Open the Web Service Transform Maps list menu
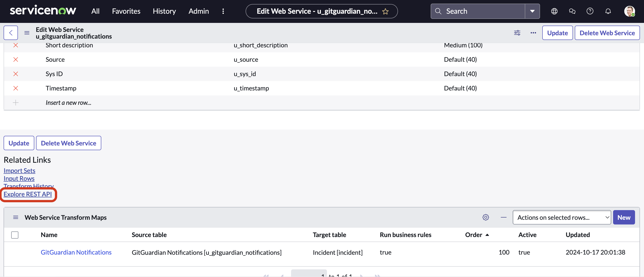The width and height of the screenshot is (644, 277). [x=15, y=217]
